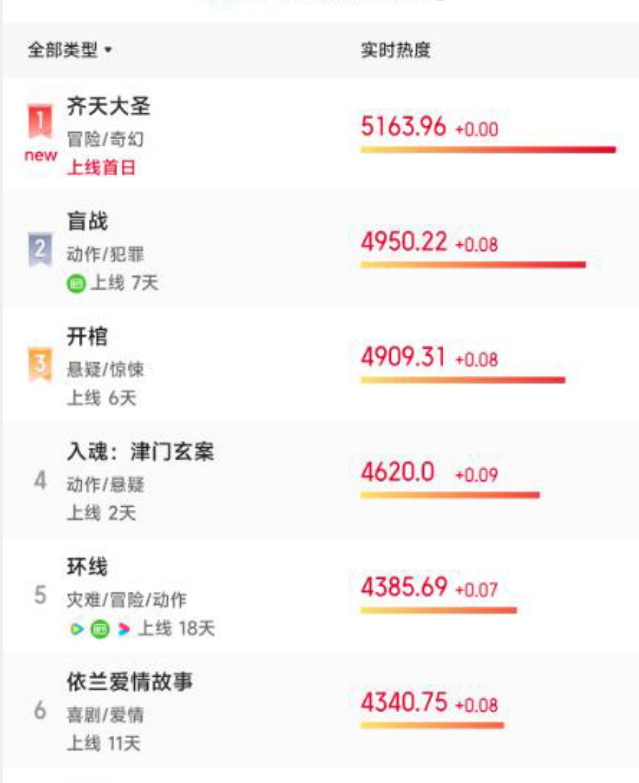Open 依兰爱情故事 movie page

(x=130, y=683)
